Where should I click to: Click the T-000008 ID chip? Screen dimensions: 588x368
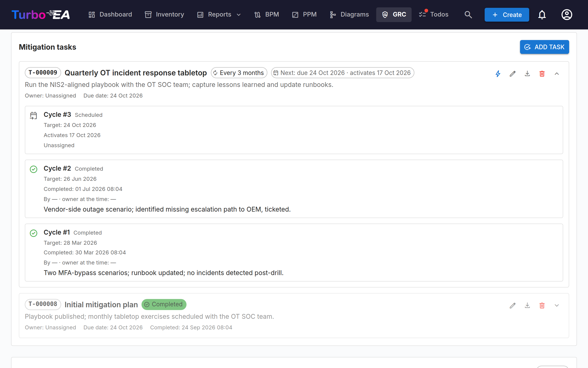point(43,304)
